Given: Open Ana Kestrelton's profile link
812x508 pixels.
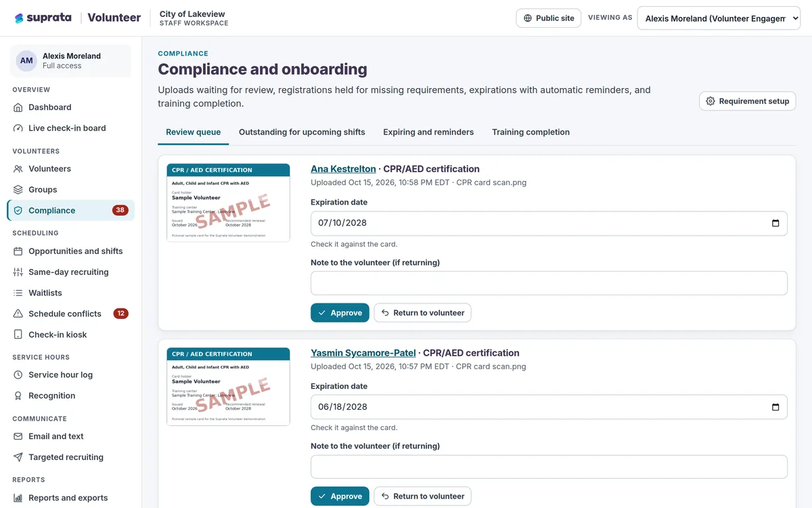Looking at the screenshot, I should [343, 169].
